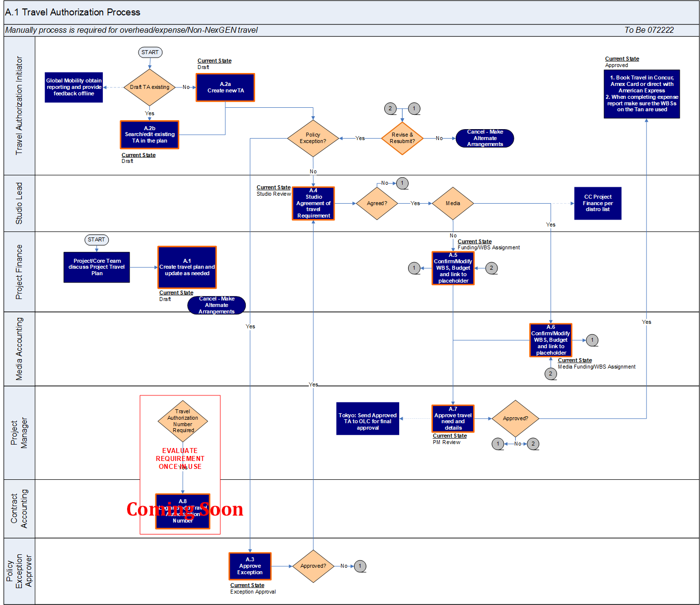Click the A.7 Approve travel need box

click(453, 419)
